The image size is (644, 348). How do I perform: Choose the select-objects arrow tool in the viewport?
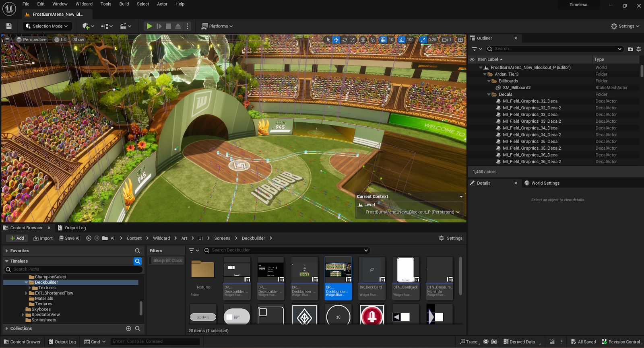pos(328,40)
